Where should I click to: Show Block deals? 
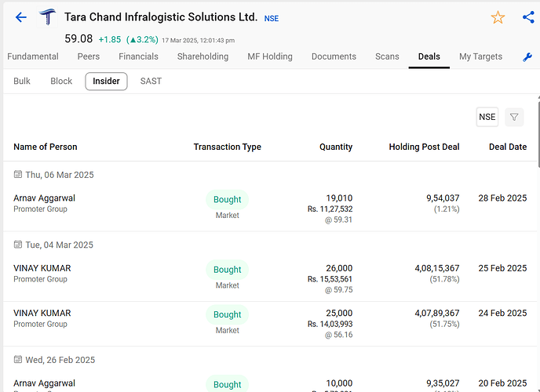click(x=61, y=82)
